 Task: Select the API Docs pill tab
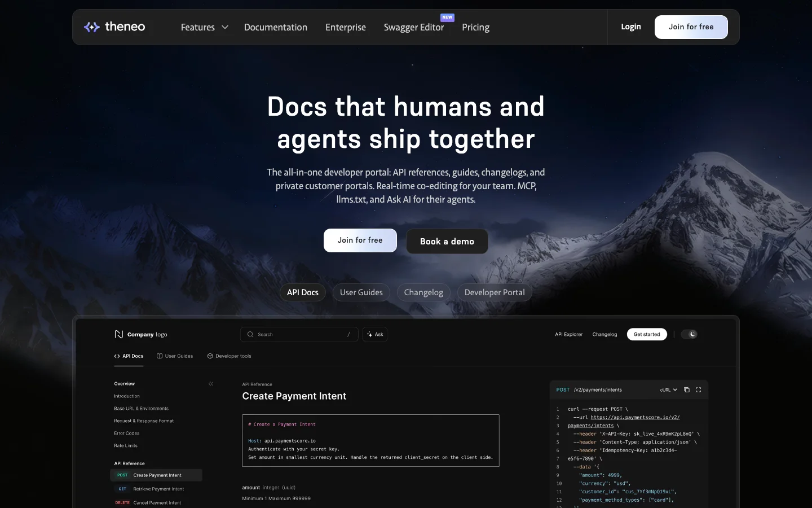(x=303, y=292)
